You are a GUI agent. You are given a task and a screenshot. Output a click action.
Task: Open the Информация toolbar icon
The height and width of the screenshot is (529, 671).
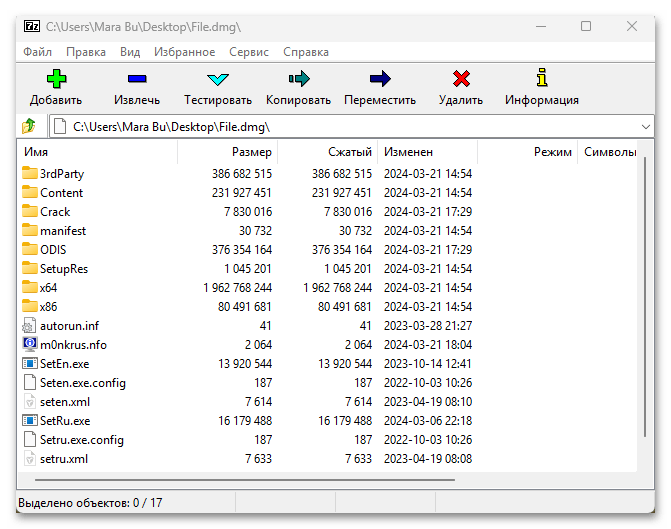[x=542, y=78]
